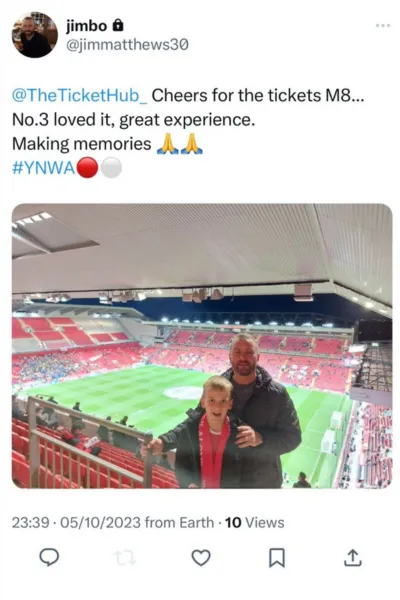
Task: Like the tweet with heart icon
Action: pos(201,558)
